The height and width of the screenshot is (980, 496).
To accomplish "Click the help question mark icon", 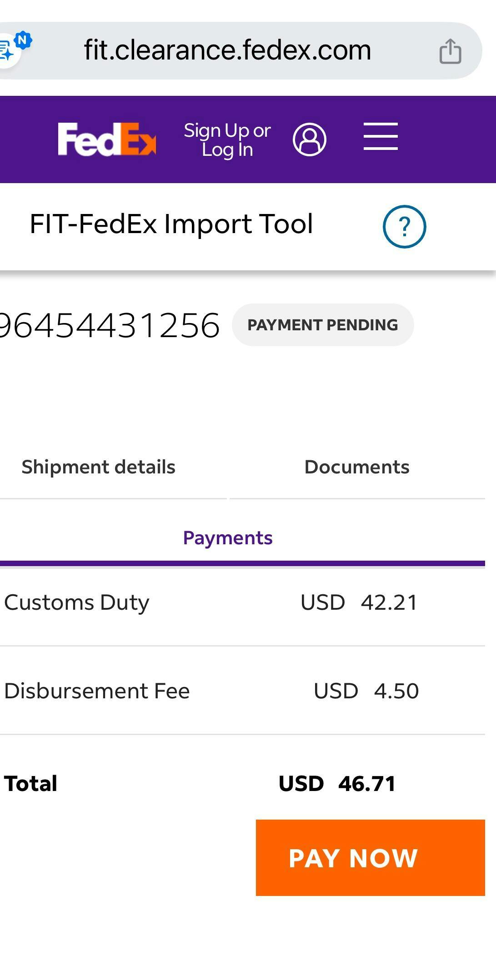I will coord(404,226).
